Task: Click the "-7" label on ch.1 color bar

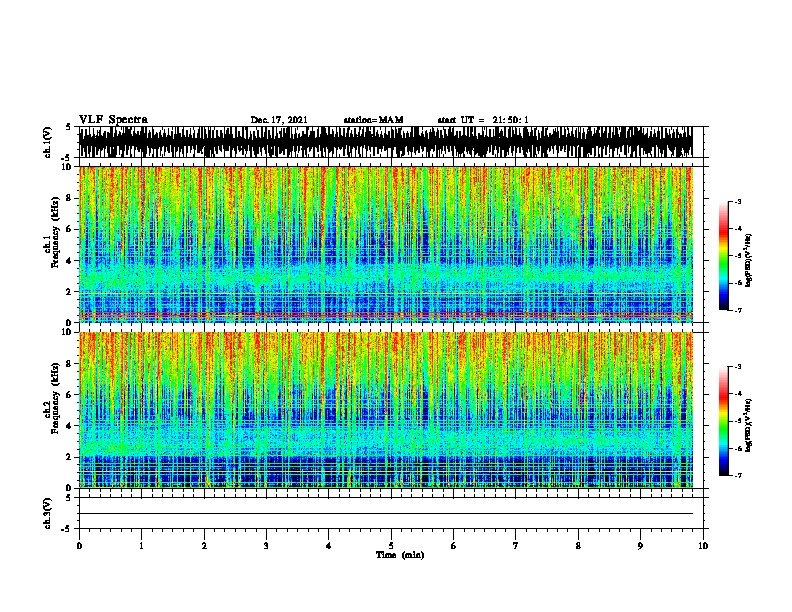Action: coord(738,310)
